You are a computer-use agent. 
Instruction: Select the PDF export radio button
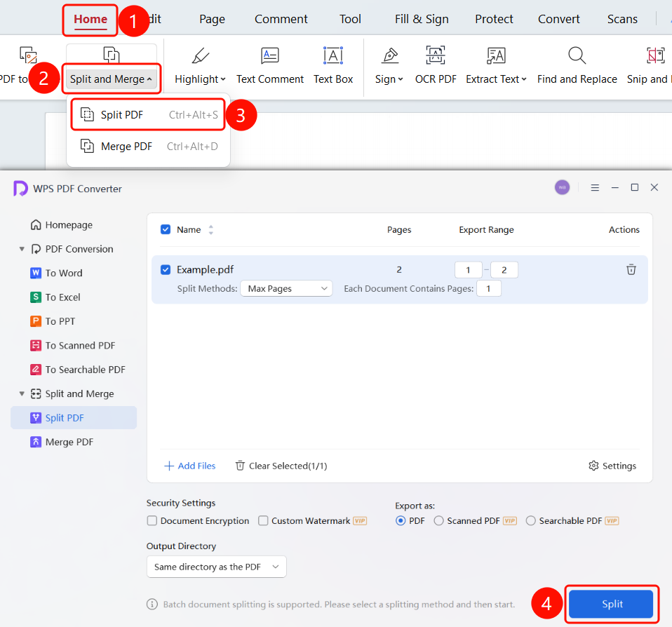(401, 520)
